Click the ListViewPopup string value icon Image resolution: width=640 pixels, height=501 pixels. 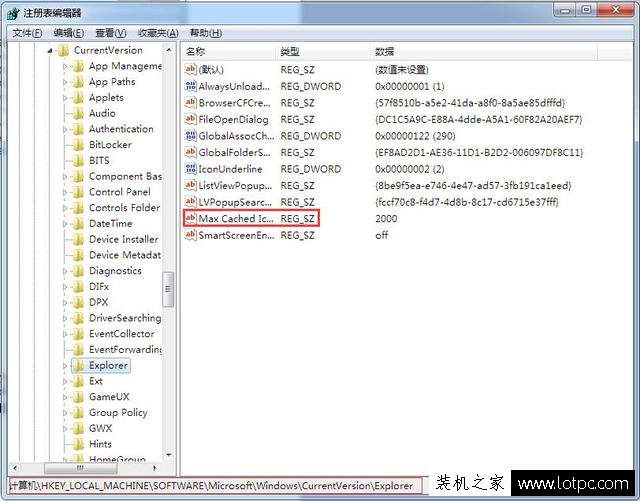(191, 185)
